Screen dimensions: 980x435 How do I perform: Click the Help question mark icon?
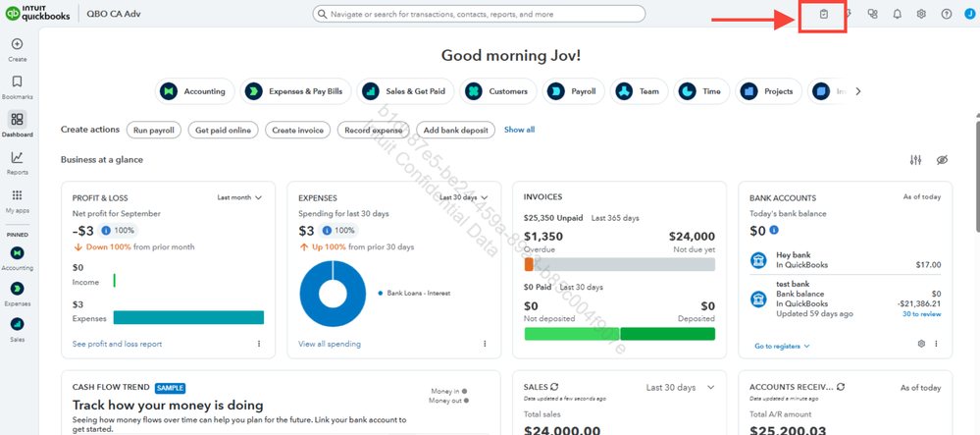point(947,15)
